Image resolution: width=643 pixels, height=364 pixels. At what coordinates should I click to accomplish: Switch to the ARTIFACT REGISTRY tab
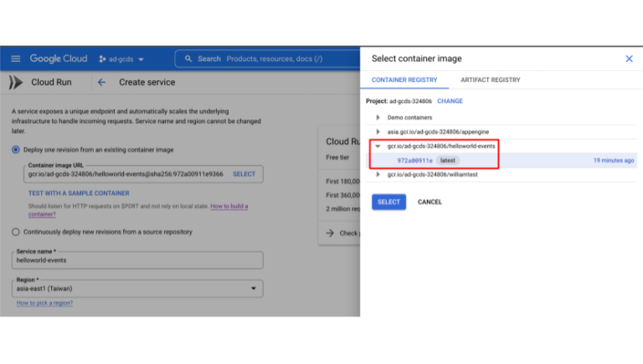491,80
